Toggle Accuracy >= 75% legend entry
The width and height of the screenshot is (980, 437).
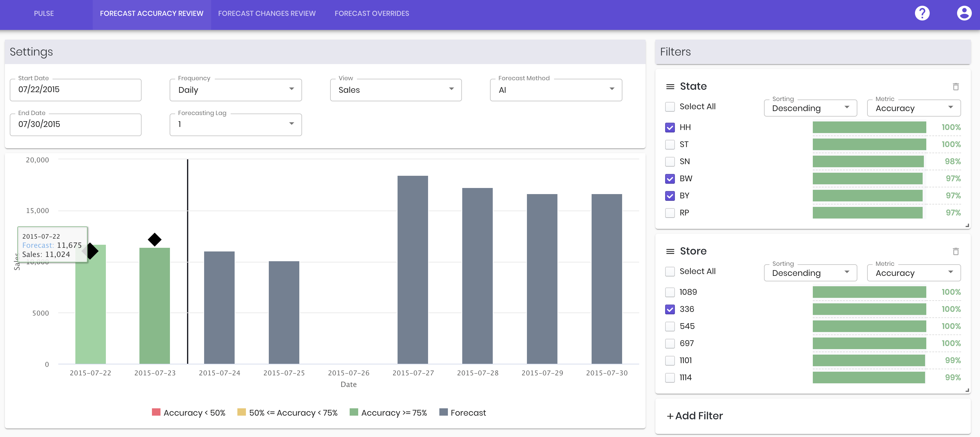pyautogui.click(x=388, y=413)
